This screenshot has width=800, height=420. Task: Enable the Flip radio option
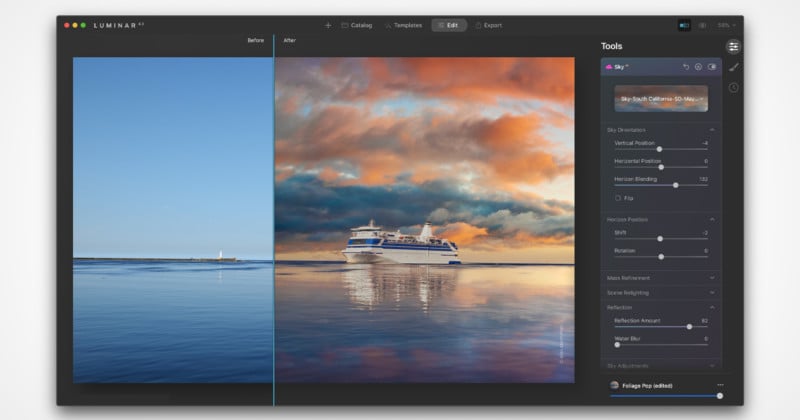(x=618, y=198)
